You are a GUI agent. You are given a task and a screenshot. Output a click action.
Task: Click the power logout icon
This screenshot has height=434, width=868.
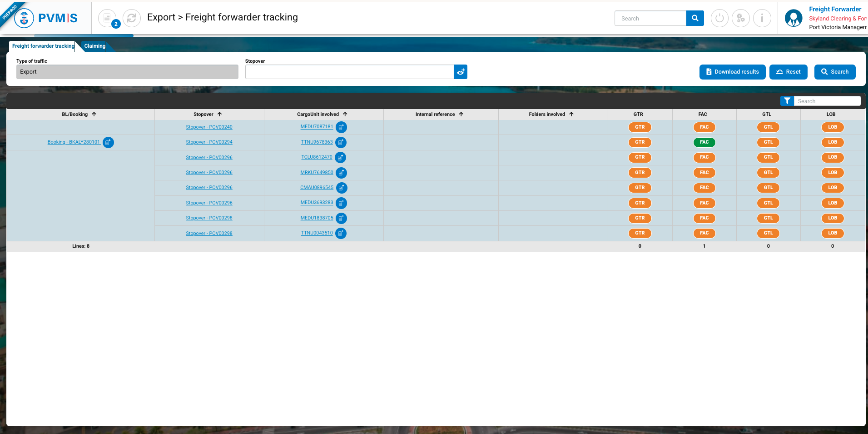[719, 18]
